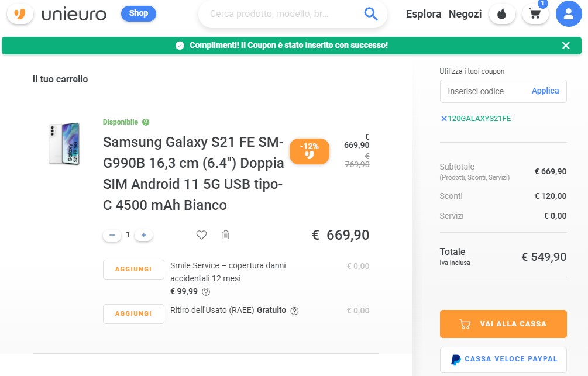
Task: Open the shopping cart icon with badge
Action: [x=534, y=13]
